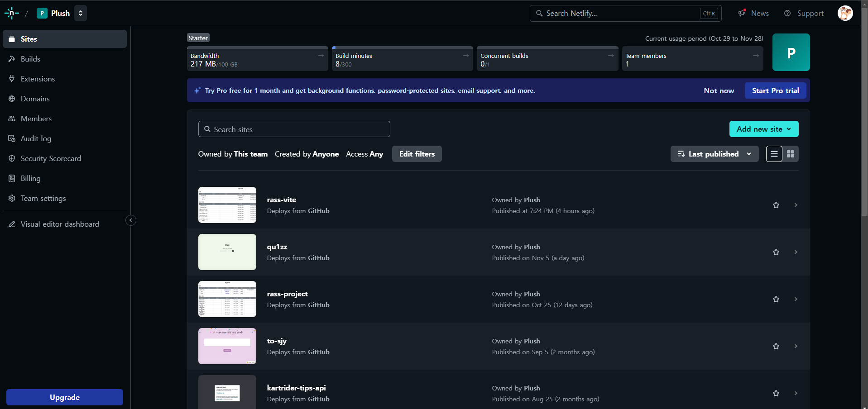Navigate to Members page

[65, 119]
